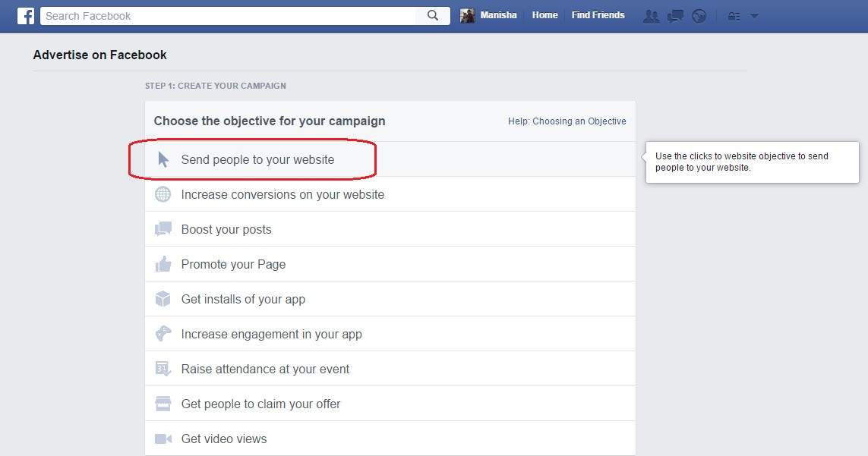Open the account settings dropdown arrow
868x456 pixels.
point(753,15)
